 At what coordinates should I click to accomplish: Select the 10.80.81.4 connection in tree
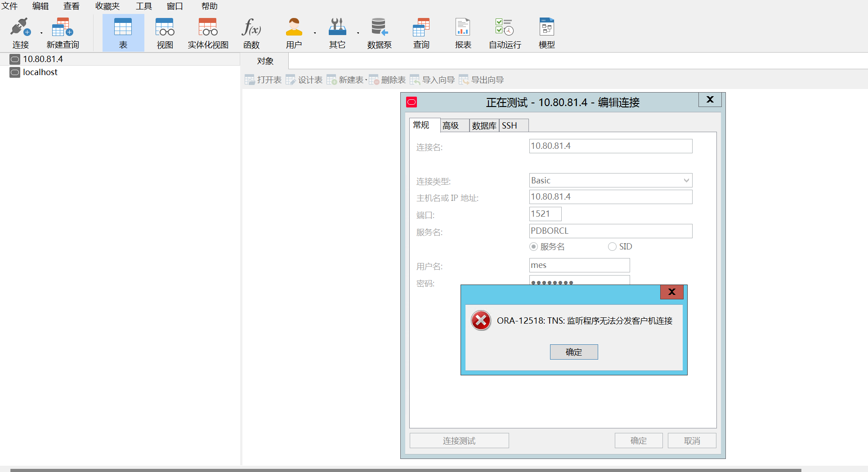click(120, 59)
